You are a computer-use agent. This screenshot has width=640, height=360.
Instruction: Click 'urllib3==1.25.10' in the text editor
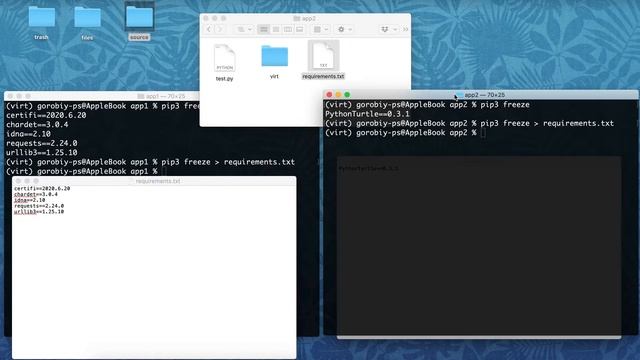[x=39, y=211]
